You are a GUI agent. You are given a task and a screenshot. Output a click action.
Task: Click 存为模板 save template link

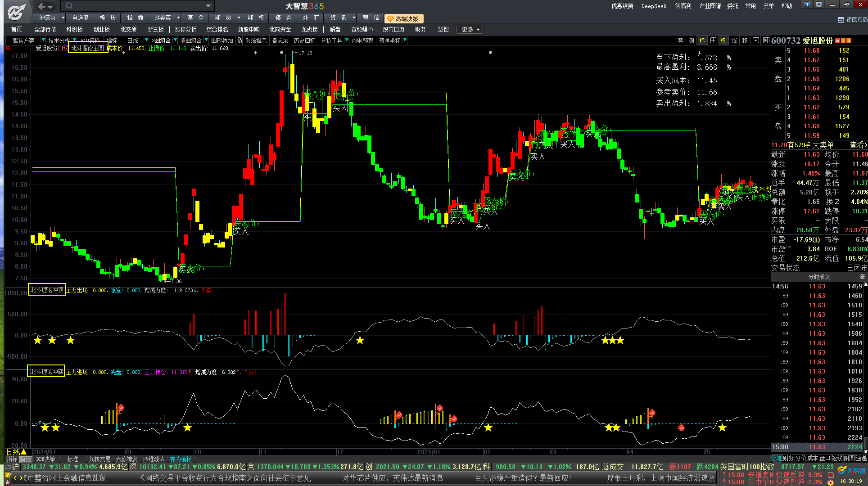pos(181,459)
